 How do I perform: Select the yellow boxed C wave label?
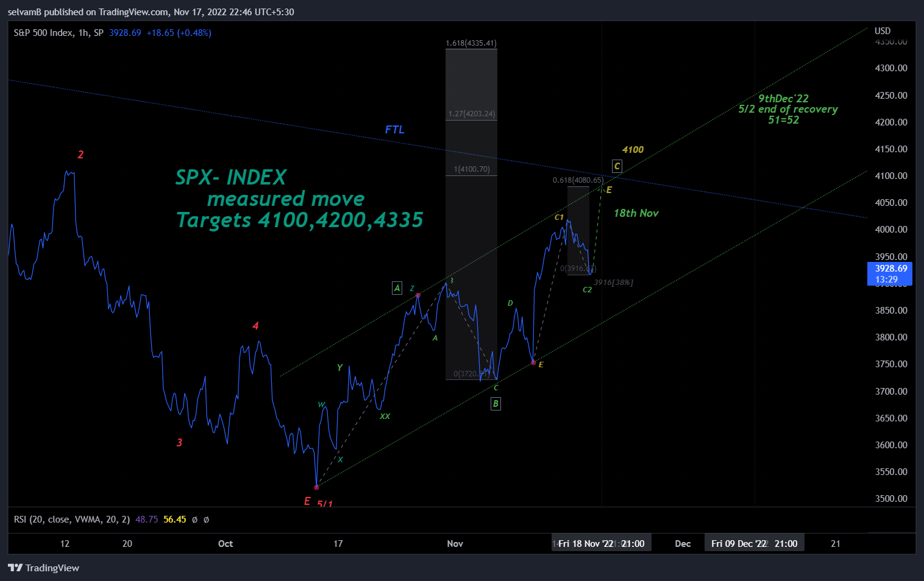617,166
